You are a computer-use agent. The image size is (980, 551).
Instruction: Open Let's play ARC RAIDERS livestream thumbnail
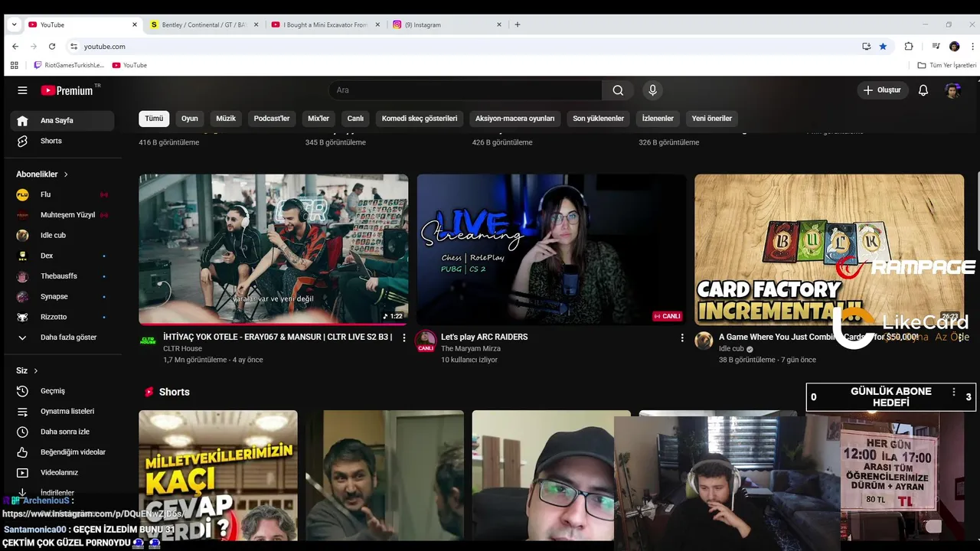click(551, 249)
